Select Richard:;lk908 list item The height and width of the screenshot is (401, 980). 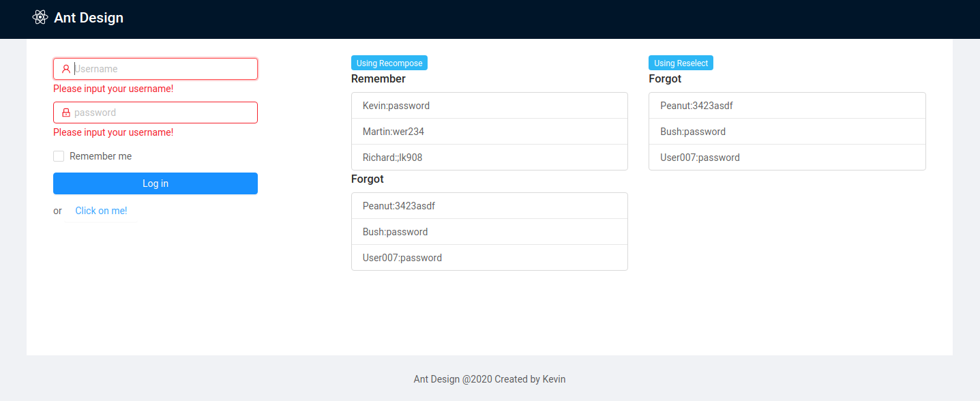click(490, 158)
